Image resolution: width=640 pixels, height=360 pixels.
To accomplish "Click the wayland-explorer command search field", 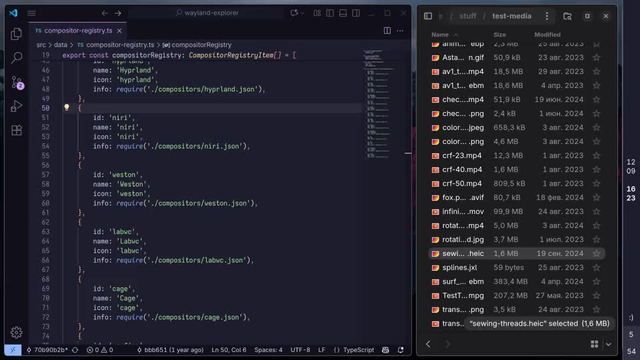I will coord(207,13).
